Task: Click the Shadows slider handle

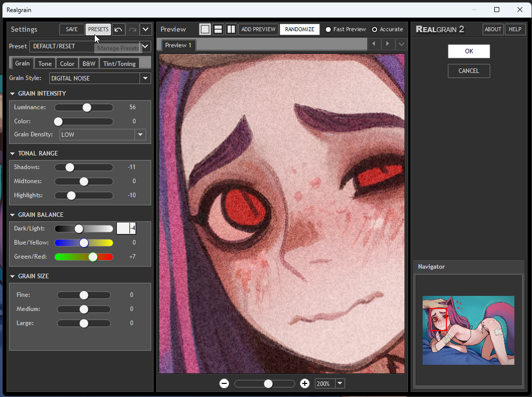Action: point(70,168)
